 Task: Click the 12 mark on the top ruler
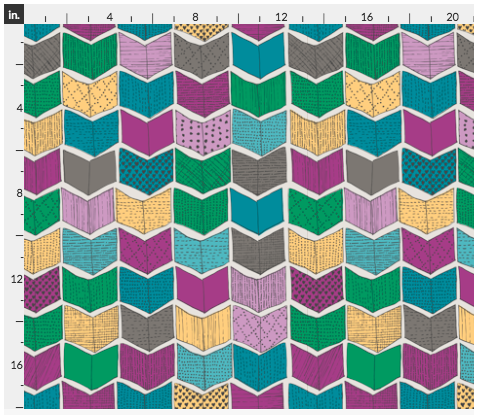281,17
